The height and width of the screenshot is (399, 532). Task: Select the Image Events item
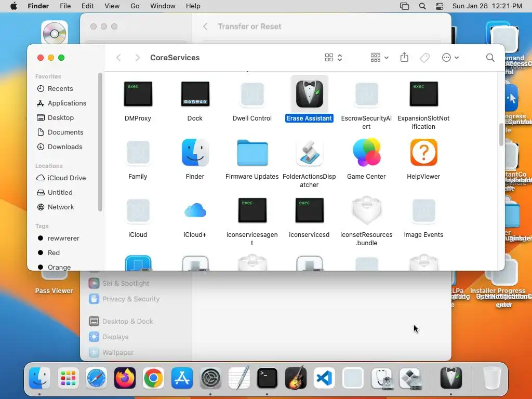tap(424, 210)
